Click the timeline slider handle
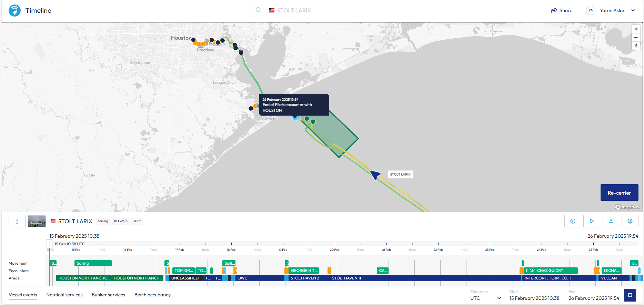Image resolution: width=644 pixels, height=305 pixels. 49,244
